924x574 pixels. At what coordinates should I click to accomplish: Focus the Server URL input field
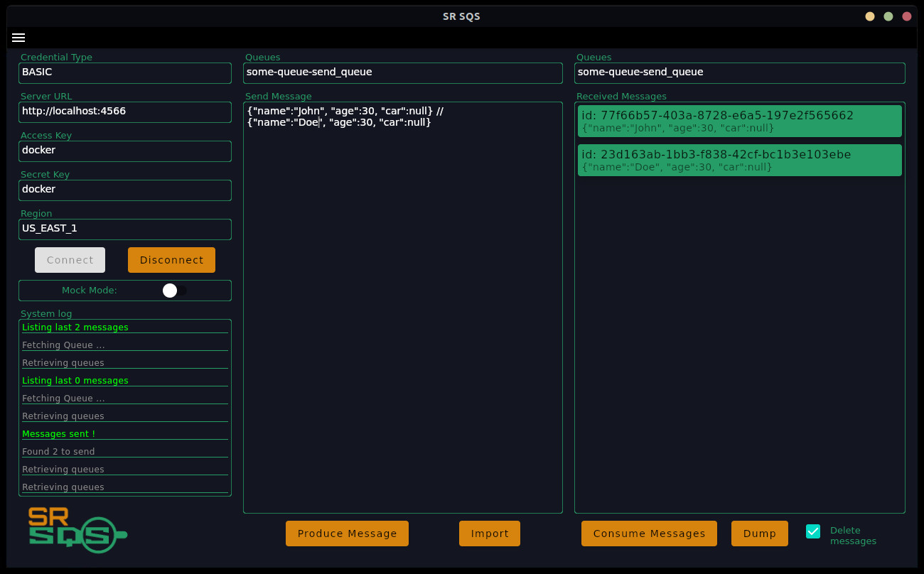(125, 112)
